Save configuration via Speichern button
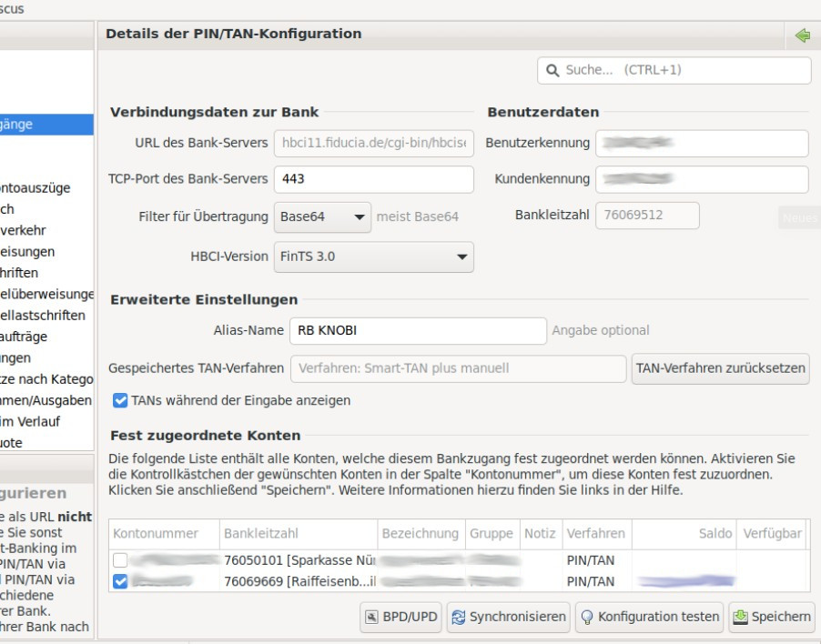The height and width of the screenshot is (644, 821). [771, 617]
